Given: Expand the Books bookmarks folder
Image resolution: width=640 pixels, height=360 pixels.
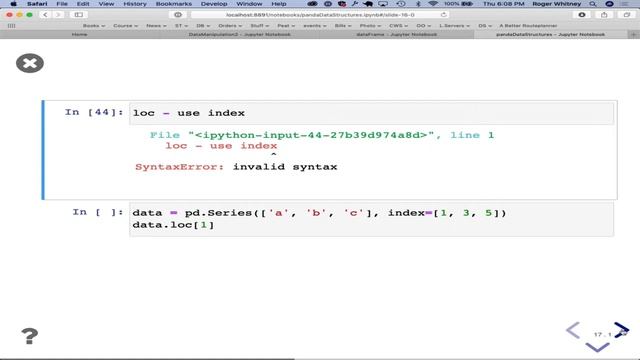Looking at the screenshot, I should (x=93, y=26).
